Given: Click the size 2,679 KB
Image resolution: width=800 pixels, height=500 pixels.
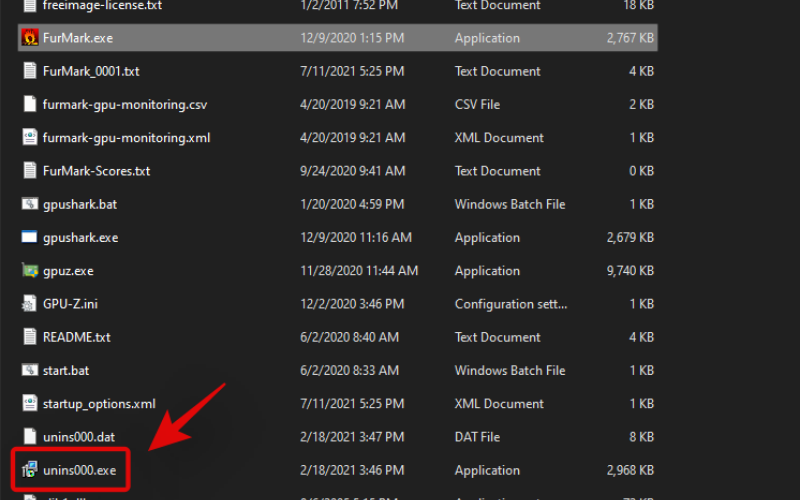Looking at the screenshot, I should click(630, 238).
